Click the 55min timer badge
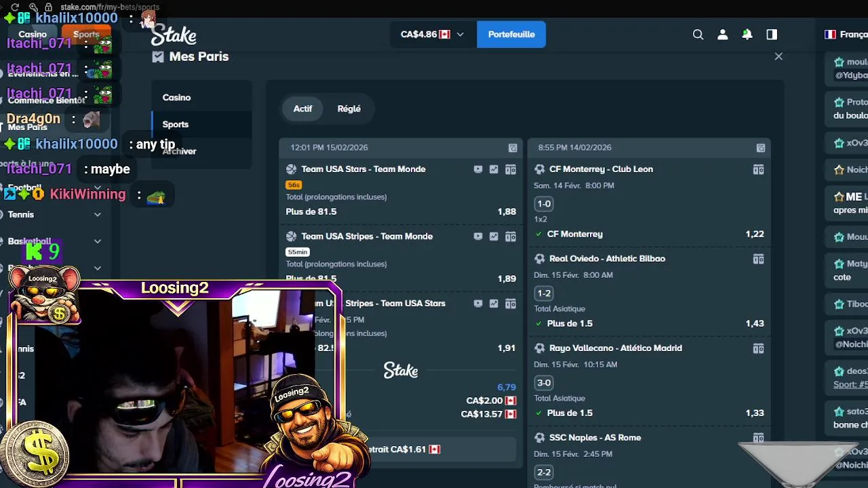 (x=298, y=252)
